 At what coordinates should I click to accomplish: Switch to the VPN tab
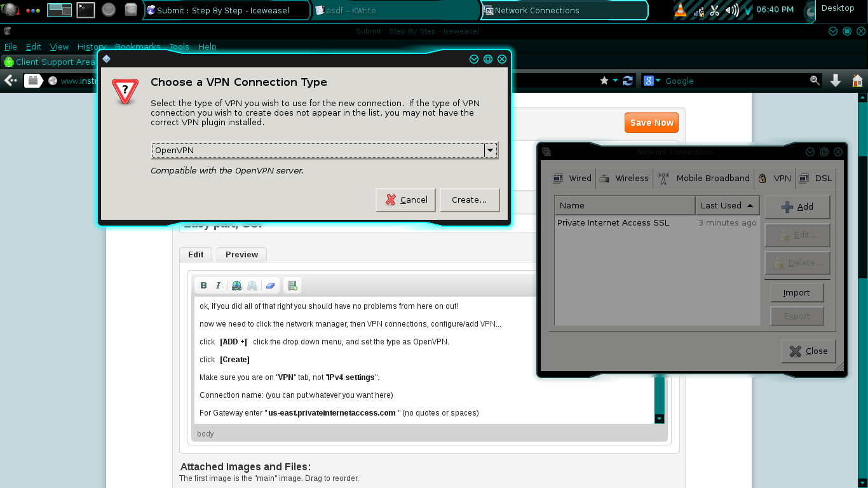point(775,178)
